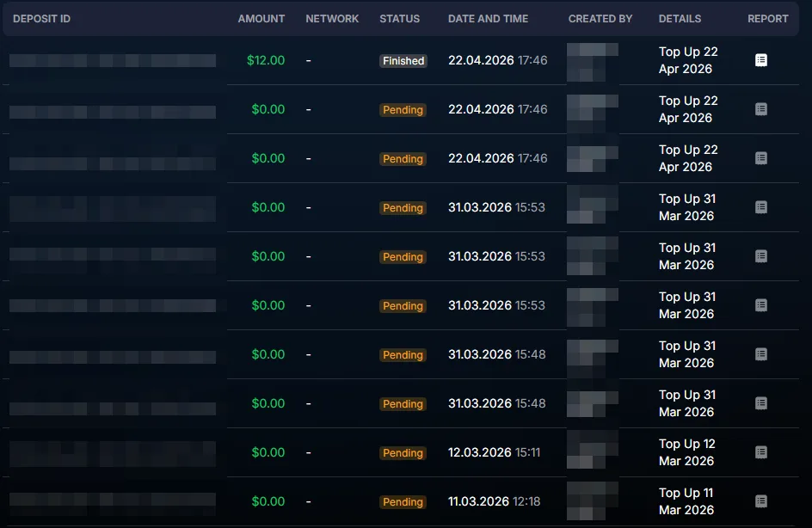Open report icon for the 12.03.2026 15:11 deposit
The height and width of the screenshot is (528, 812).
[760, 452]
